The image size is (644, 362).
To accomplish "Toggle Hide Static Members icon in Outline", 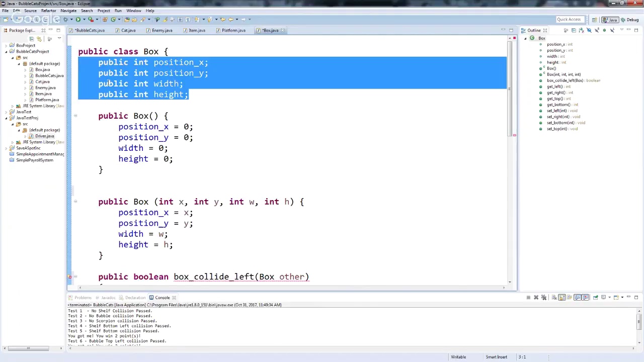I will click(x=597, y=30).
